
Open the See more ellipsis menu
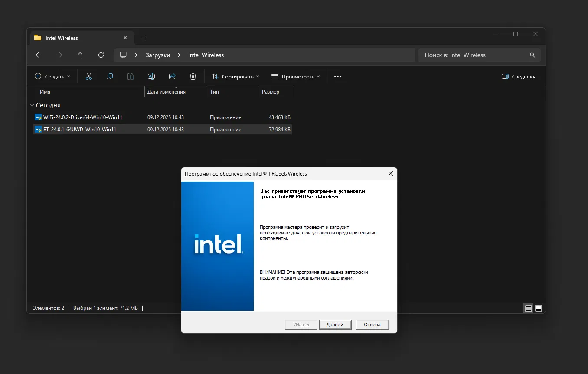[x=338, y=76]
